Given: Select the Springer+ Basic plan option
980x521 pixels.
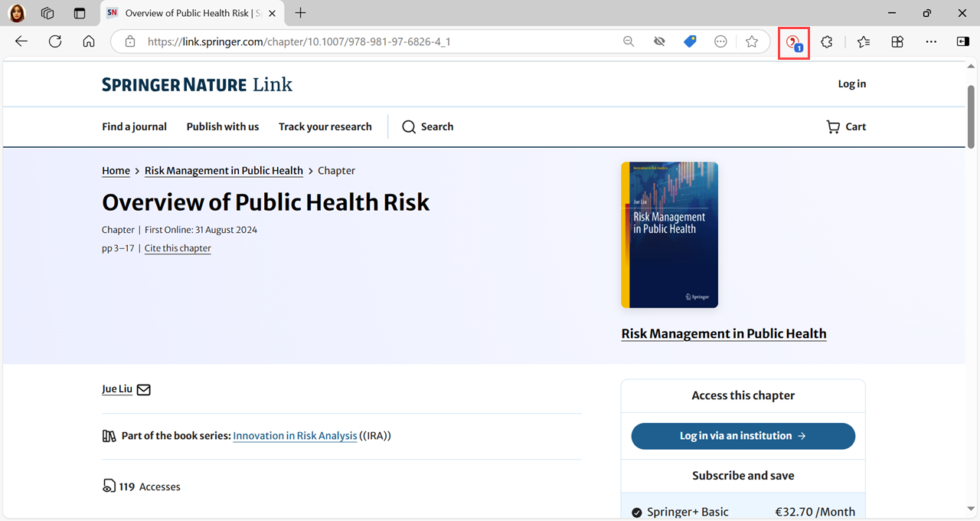Looking at the screenshot, I should click(x=637, y=512).
